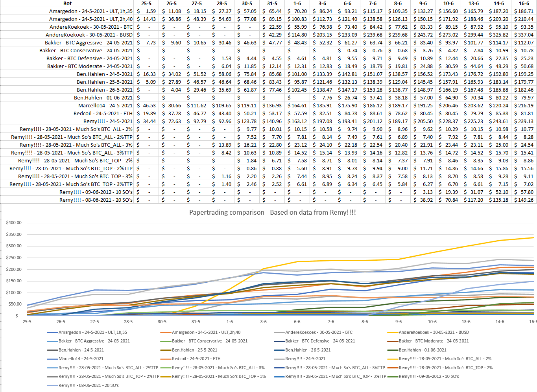Click the 27-5 label on the chart's horizontal axis
Image resolution: width=537 pixels, height=392 pixels.
(94, 322)
